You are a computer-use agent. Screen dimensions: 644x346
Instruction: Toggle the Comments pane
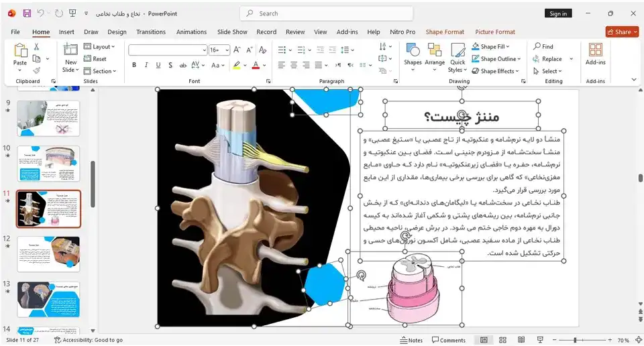click(449, 340)
